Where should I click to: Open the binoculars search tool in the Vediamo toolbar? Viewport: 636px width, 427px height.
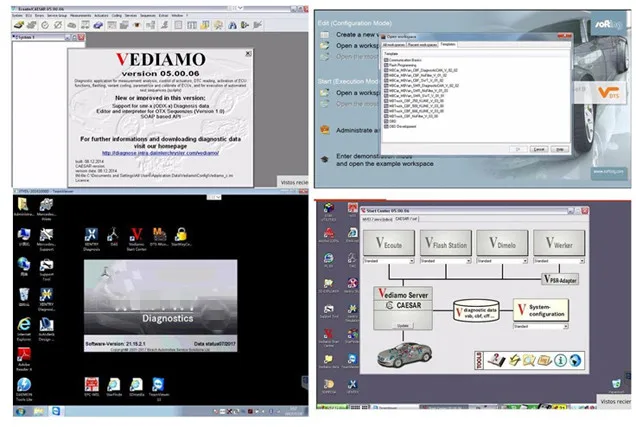click(232, 25)
